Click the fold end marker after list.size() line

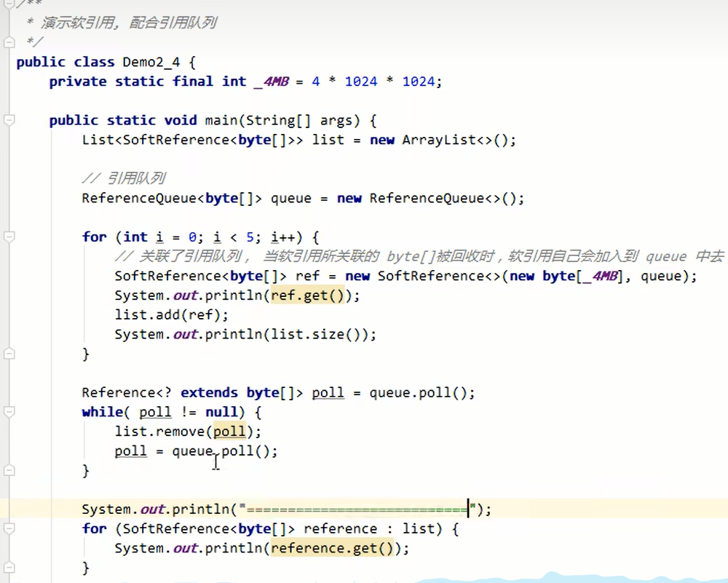(9, 354)
